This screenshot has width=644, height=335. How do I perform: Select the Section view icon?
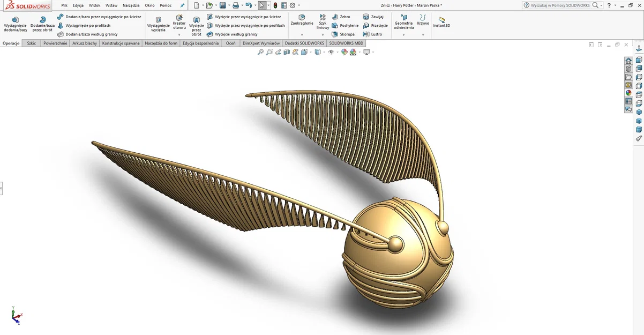pyautogui.click(x=286, y=51)
